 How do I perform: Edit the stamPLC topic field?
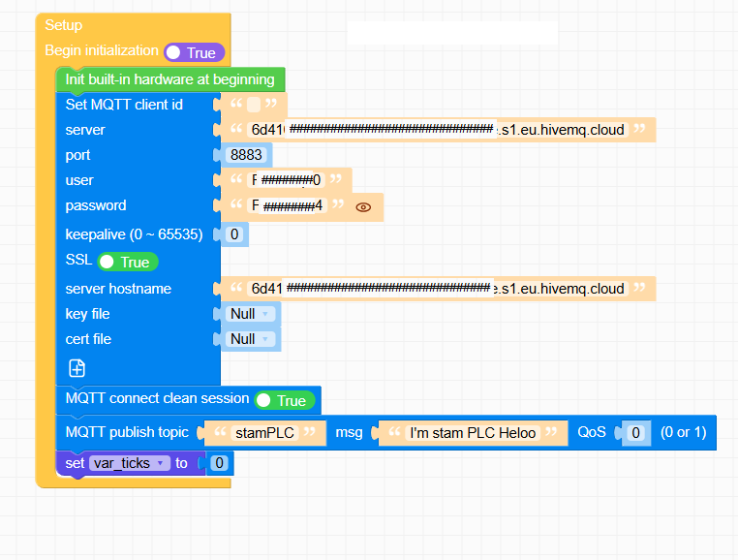coord(264,433)
